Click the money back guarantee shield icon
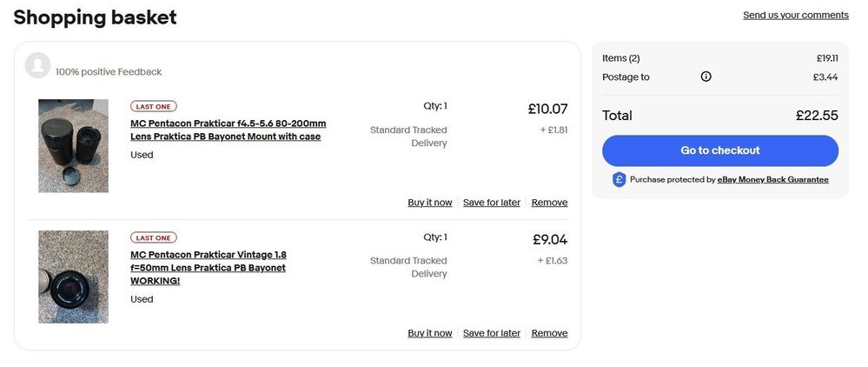Image resolution: width=868 pixels, height=367 pixels. point(619,180)
